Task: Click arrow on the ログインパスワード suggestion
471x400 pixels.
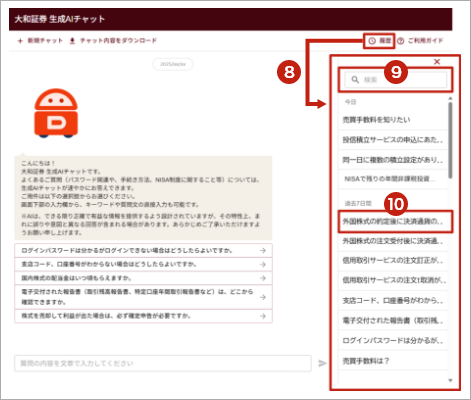Action: tap(263, 250)
